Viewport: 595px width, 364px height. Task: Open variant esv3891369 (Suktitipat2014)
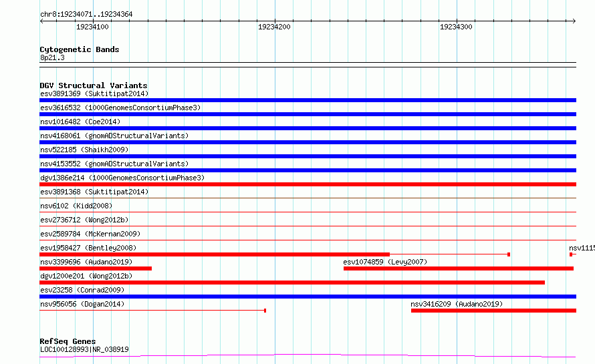click(x=94, y=94)
